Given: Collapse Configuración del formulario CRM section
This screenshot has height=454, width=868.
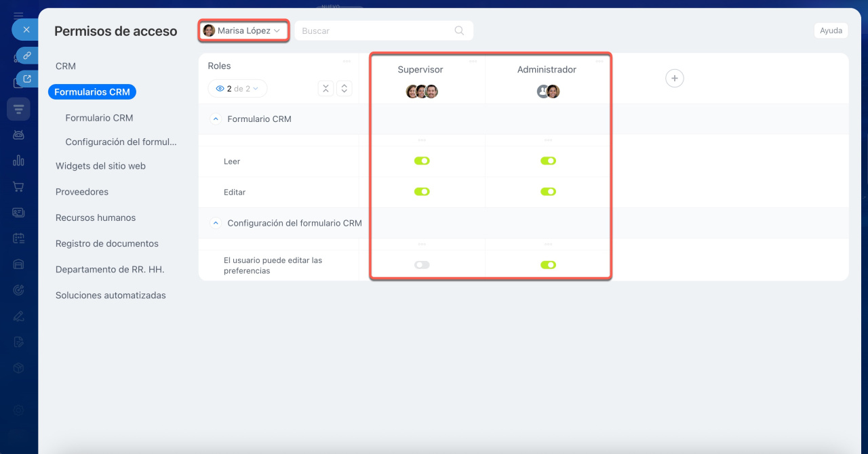Looking at the screenshot, I should [216, 223].
